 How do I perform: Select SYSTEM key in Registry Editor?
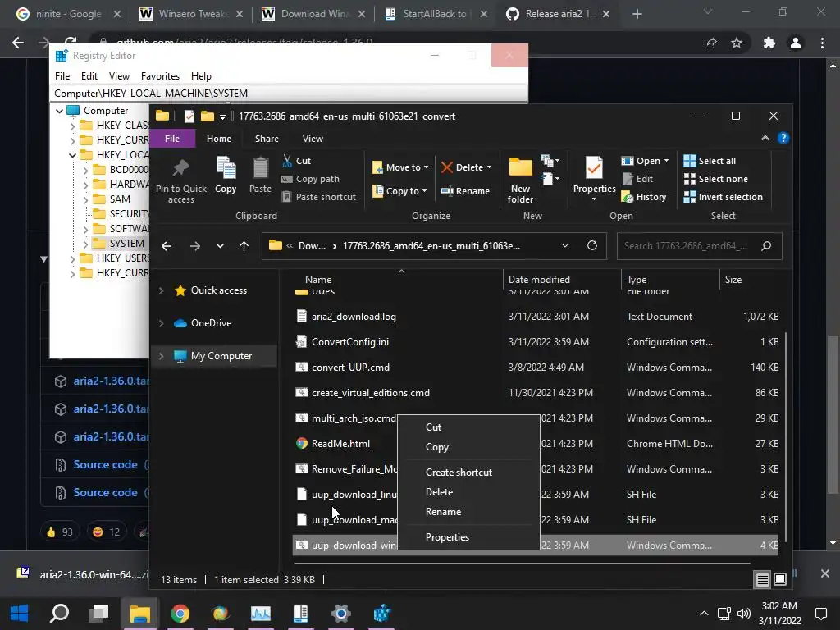(126, 243)
